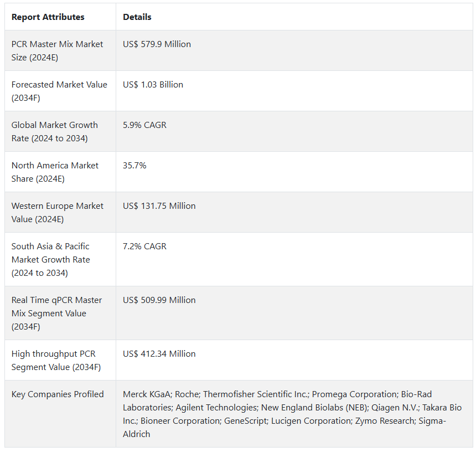Click the 5.9% CAGR value

point(145,125)
